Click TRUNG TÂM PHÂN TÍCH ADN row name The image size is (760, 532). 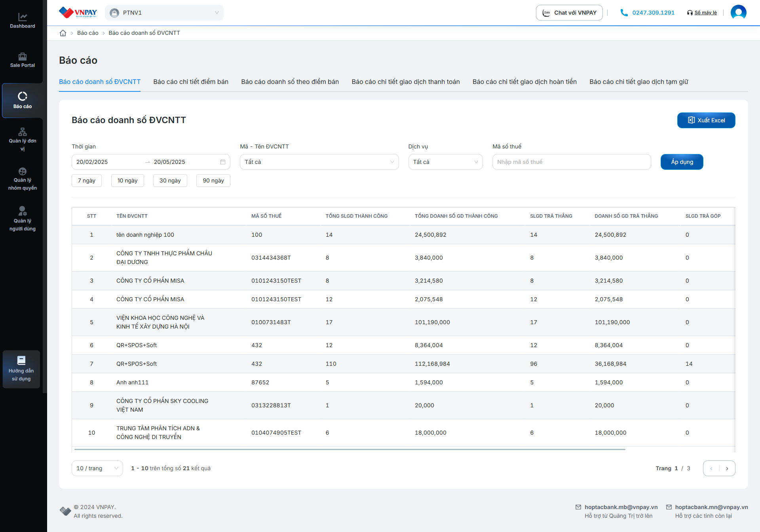tap(158, 433)
